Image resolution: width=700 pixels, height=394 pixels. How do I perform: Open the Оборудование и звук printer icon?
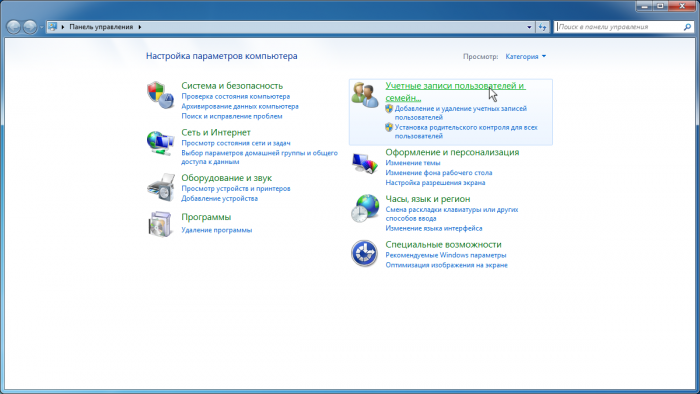coord(160,187)
